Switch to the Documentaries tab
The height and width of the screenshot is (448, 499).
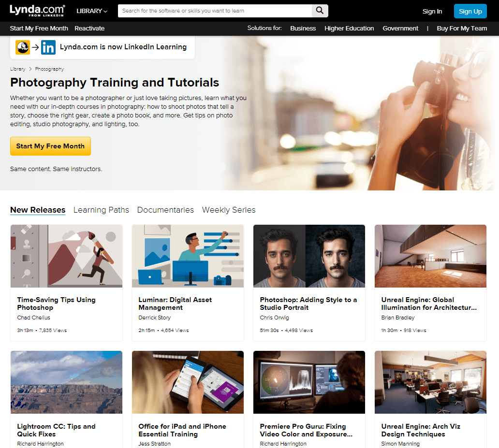[165, 210]
